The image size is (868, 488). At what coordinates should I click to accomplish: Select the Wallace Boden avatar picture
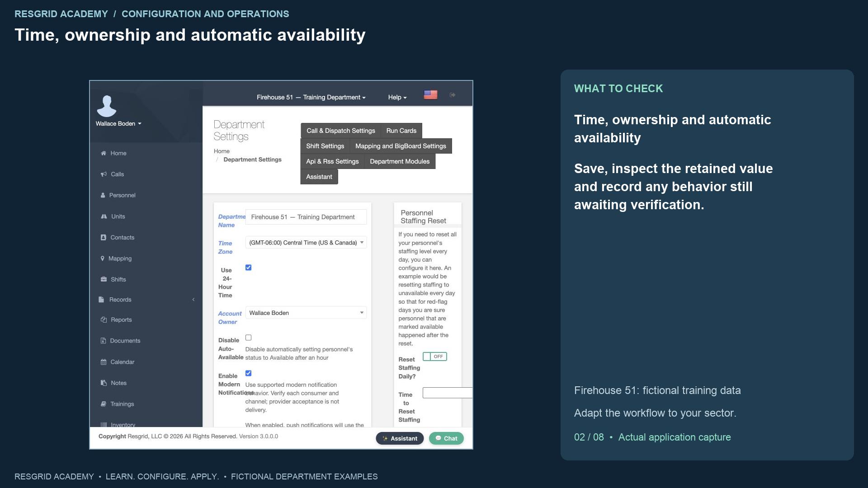107,106
